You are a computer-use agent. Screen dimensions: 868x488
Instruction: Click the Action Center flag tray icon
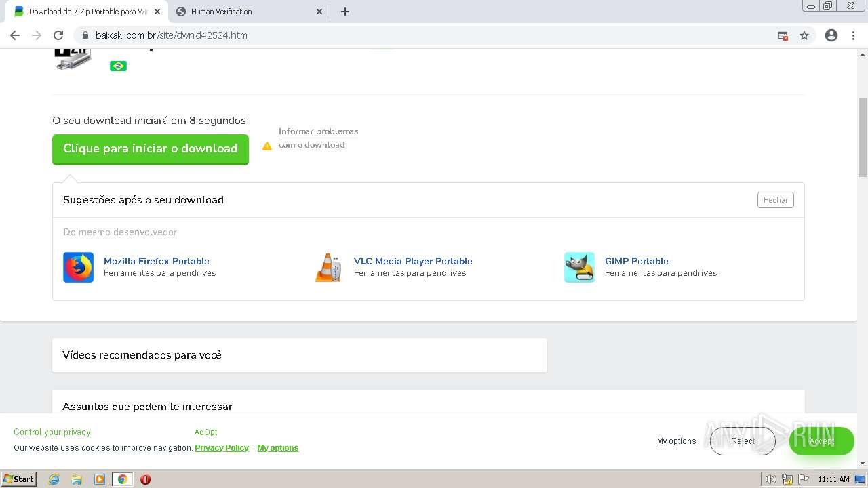(x=804, y=479)
